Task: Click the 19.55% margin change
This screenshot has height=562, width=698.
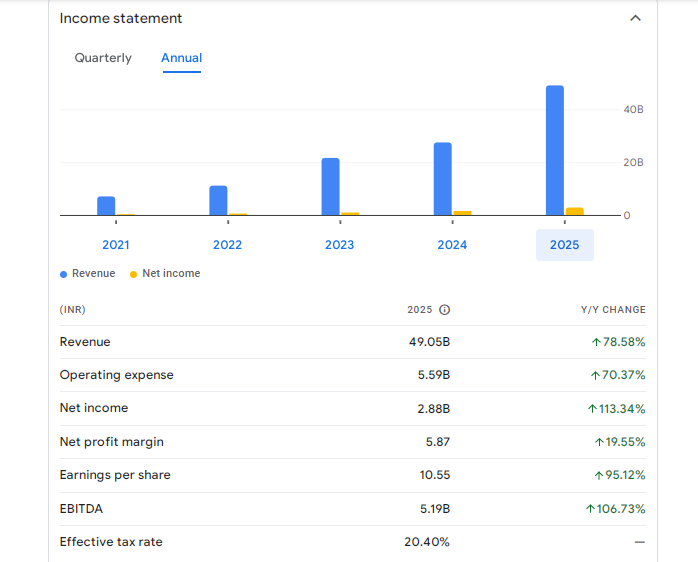Action: [x=620, y=442]
